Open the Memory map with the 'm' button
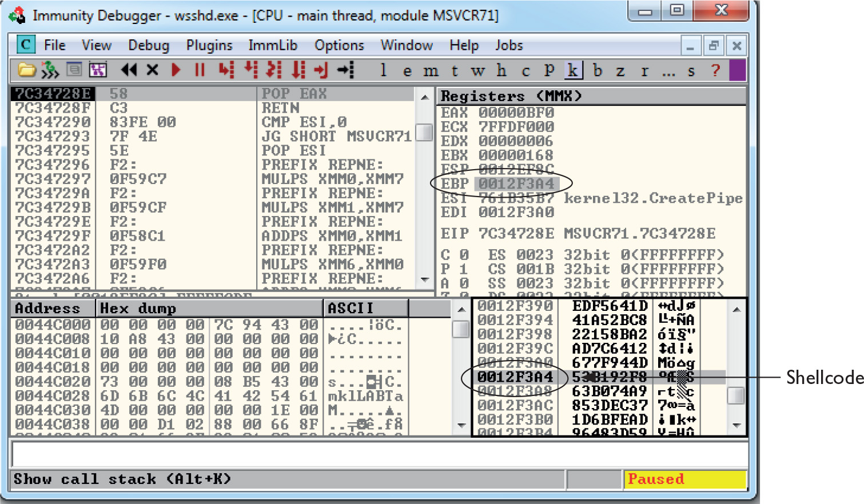Viewport: 864px width, 504px height. click(x=431, y=71)
